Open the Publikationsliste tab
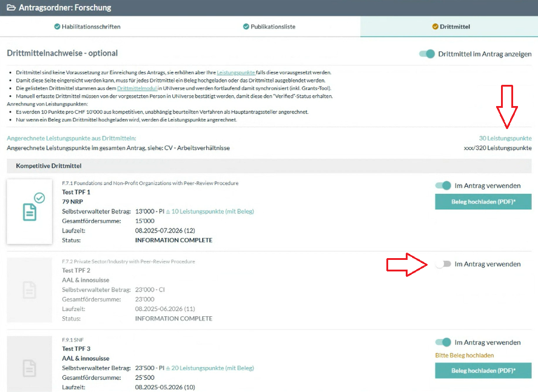The width and height of the screenshot is (538, 392). click(x=269, y=27)
